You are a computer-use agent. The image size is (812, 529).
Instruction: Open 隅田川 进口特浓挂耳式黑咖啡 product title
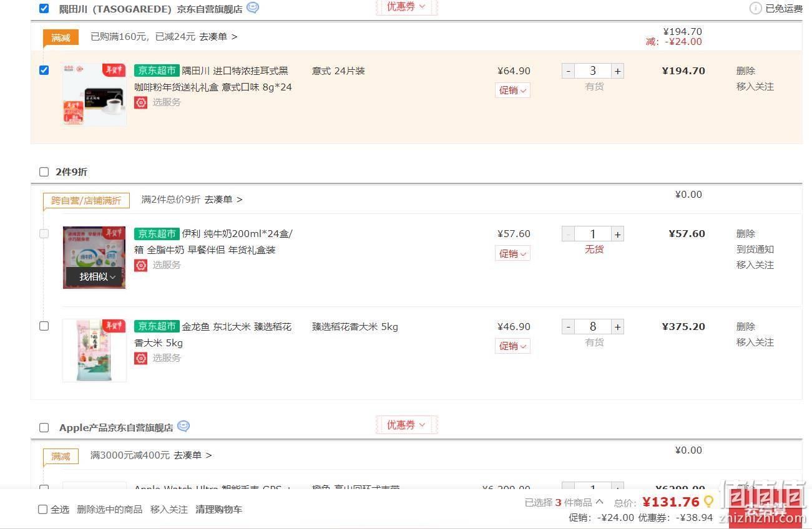coord(213,79)
